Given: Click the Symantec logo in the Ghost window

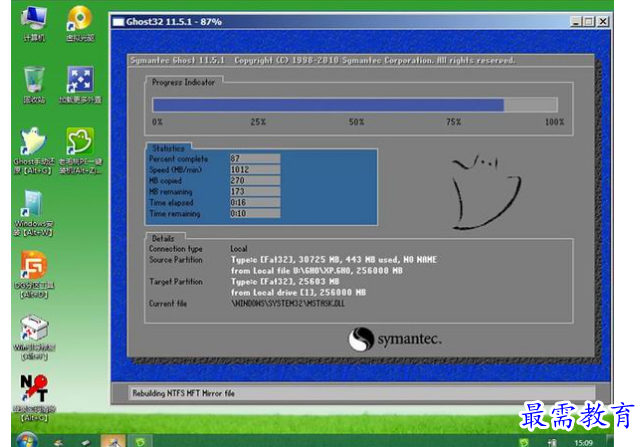Looking at the screenshot, I should pyautogui.click(x=394, y=339).
